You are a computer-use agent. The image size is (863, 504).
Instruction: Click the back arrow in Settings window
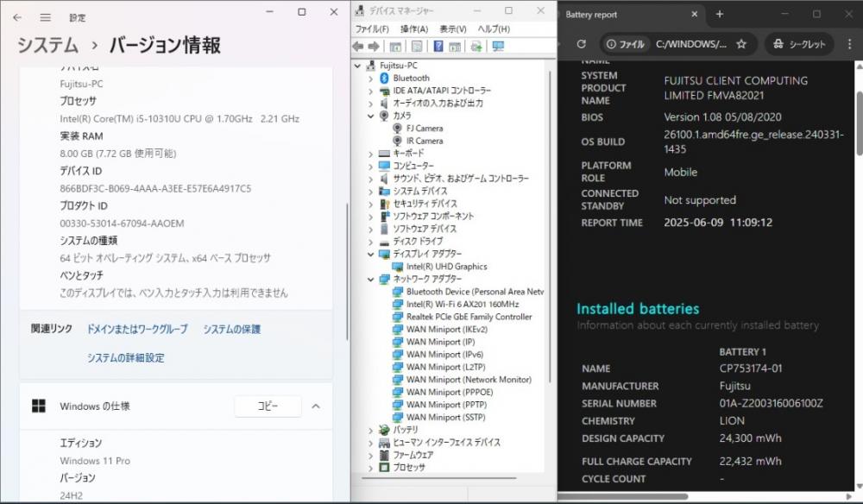click(x=17, y=17)
